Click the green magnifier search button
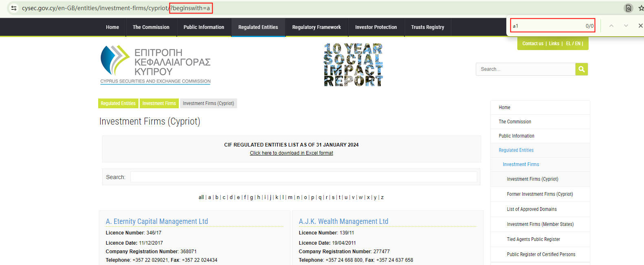The width and height of the screenshot is (644, 265). 581,69
